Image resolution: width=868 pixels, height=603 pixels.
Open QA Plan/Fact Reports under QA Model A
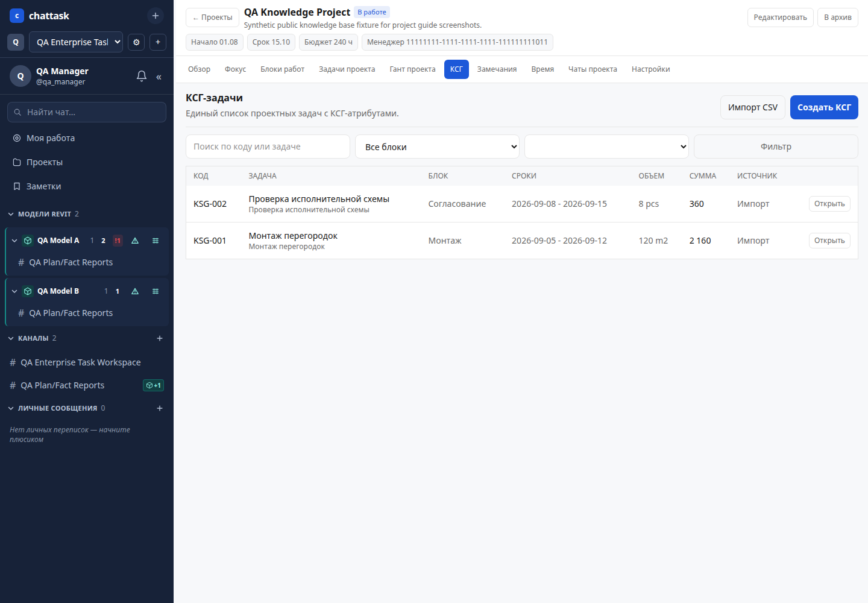point(87,262)
